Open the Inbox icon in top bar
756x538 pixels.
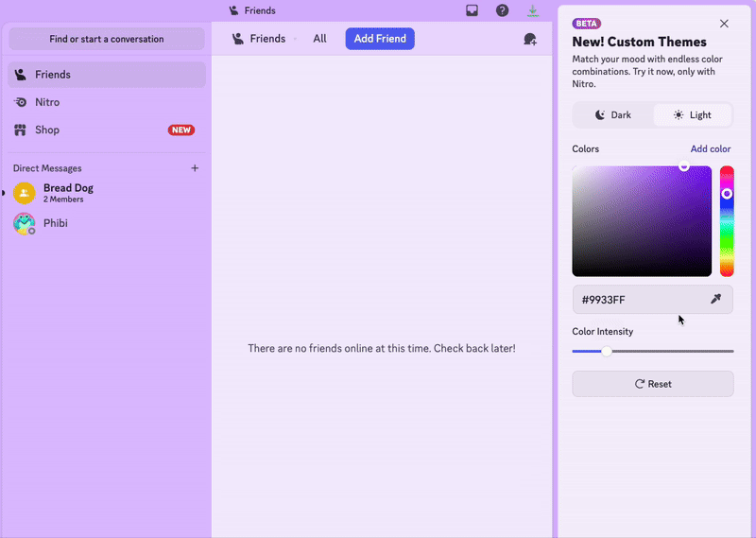point(472,10)
